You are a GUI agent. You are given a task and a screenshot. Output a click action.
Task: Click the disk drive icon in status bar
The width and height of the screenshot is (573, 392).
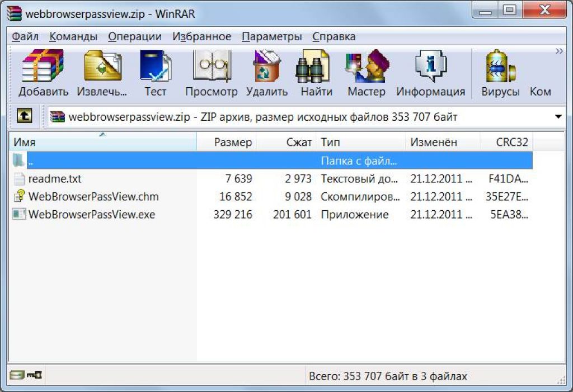coord(17,375)
